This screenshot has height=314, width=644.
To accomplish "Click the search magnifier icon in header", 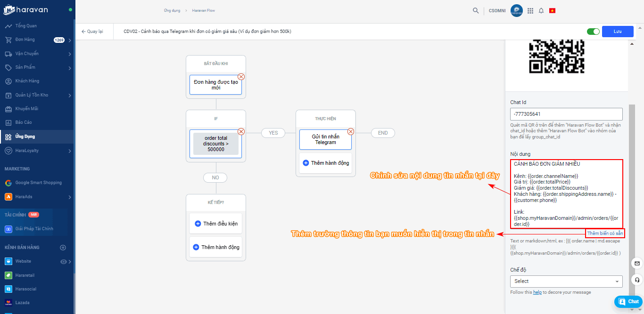I will (x=476, y=10).
